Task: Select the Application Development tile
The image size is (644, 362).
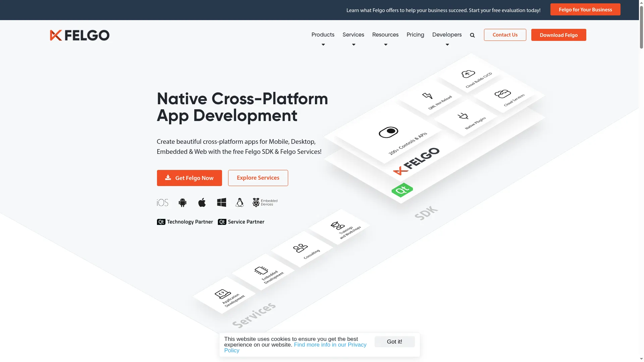Action: coord(225,296)
